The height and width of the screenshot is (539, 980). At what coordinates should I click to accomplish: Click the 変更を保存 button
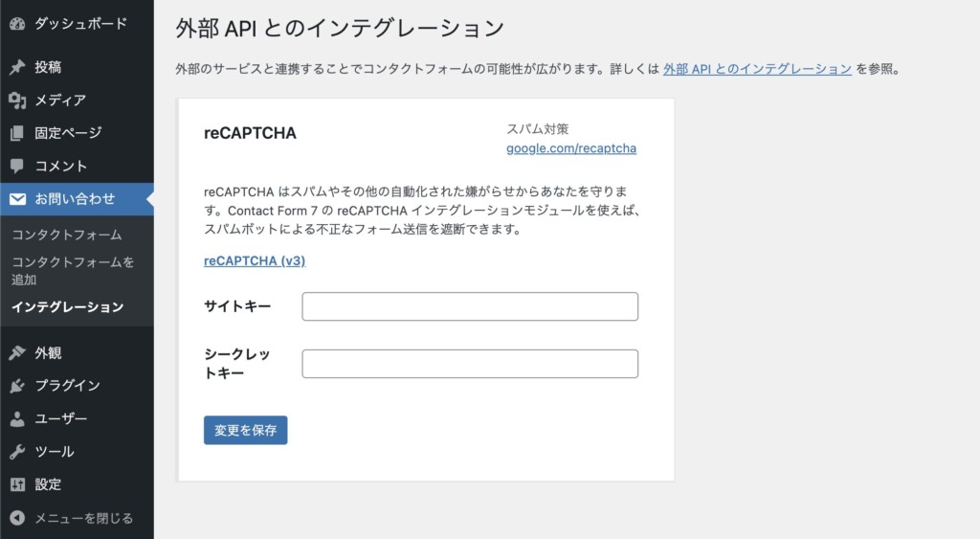245,431
